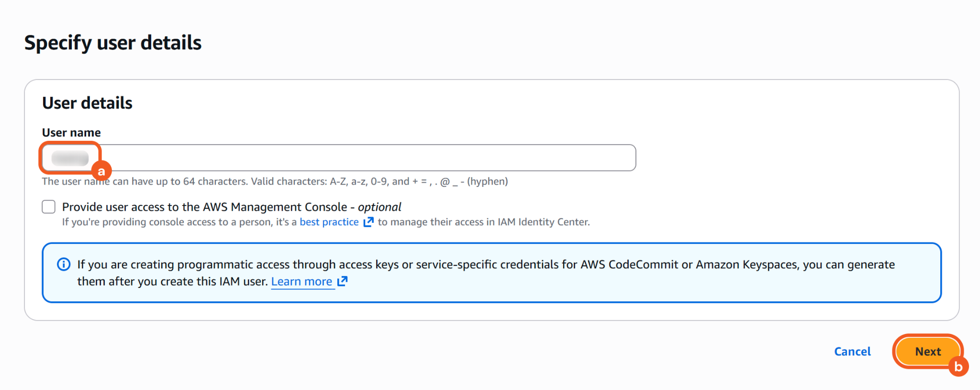Image resolution: width=980 pixels, height=390 pixels.
Task: Open the Learn more link
Action: click(301, 282)
